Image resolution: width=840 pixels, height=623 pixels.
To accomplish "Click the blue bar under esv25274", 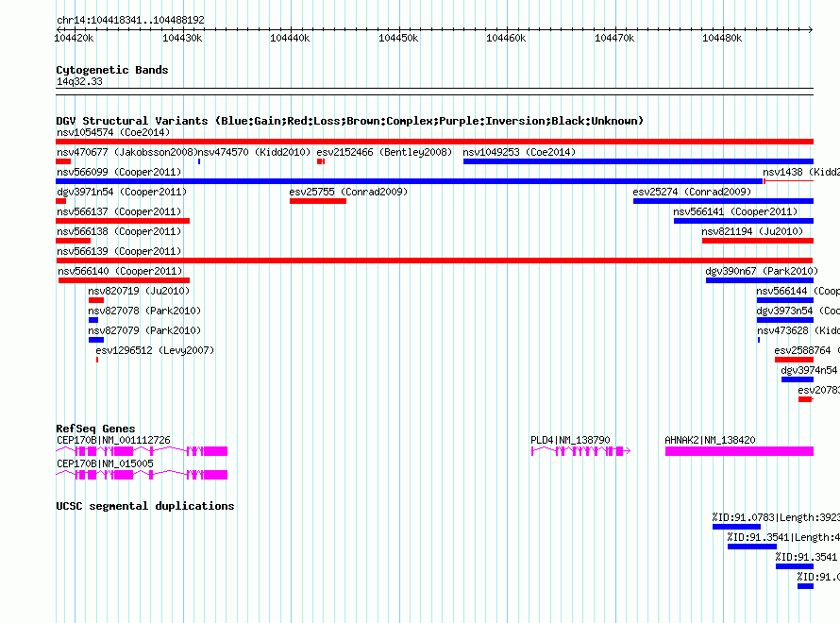I will point(723,201).
